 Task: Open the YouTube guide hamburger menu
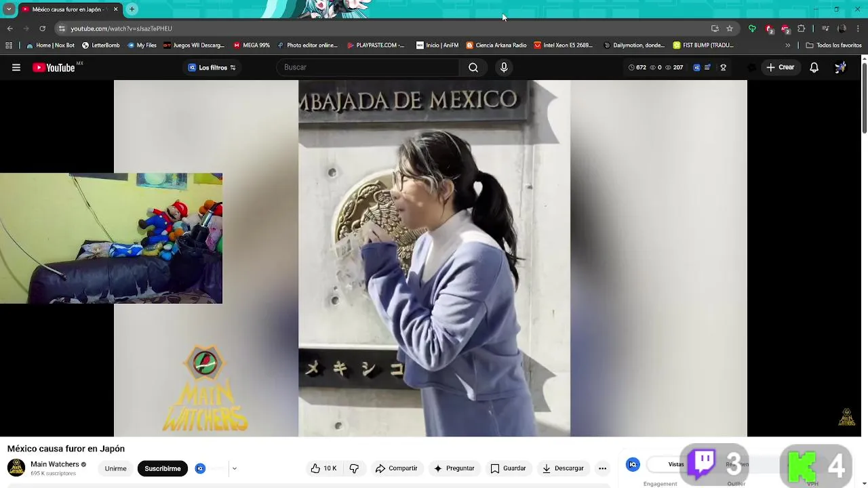pos(16,67)
